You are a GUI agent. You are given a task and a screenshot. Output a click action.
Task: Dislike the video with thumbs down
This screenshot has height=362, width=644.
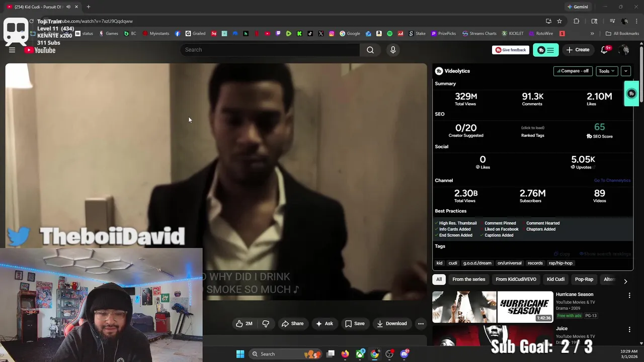coord(266,324)
